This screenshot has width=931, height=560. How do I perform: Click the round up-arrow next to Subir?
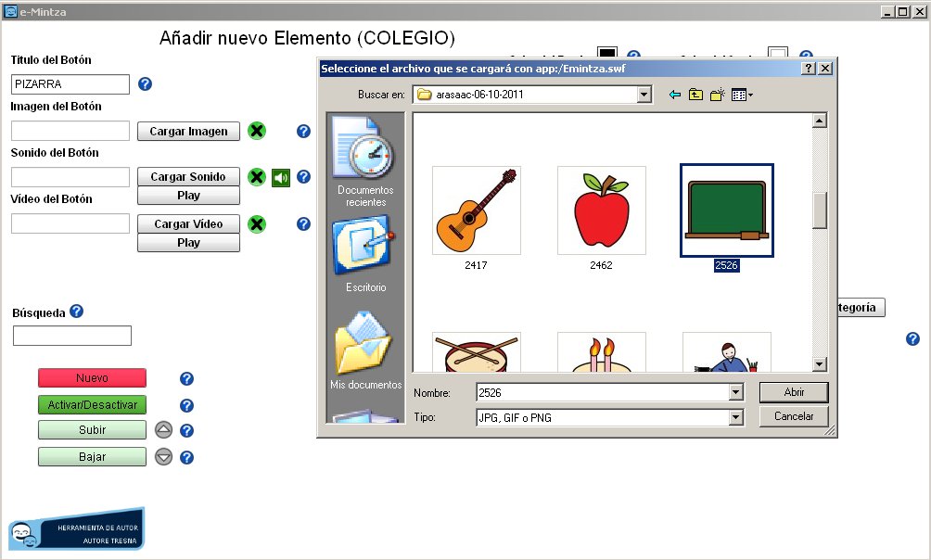(164, 430)
